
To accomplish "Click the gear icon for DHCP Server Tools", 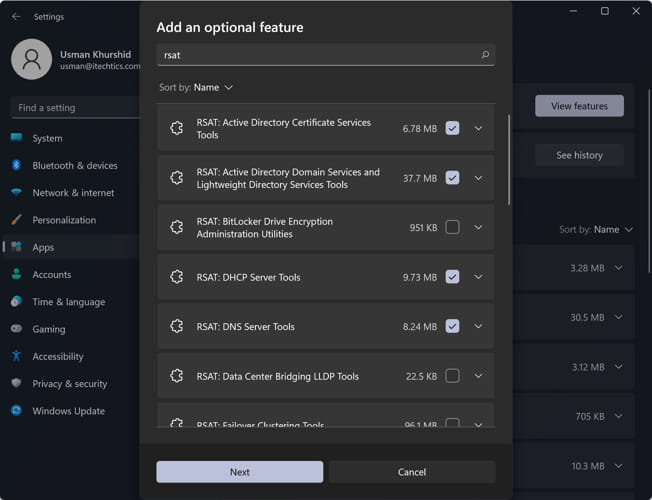I will 177,277.
